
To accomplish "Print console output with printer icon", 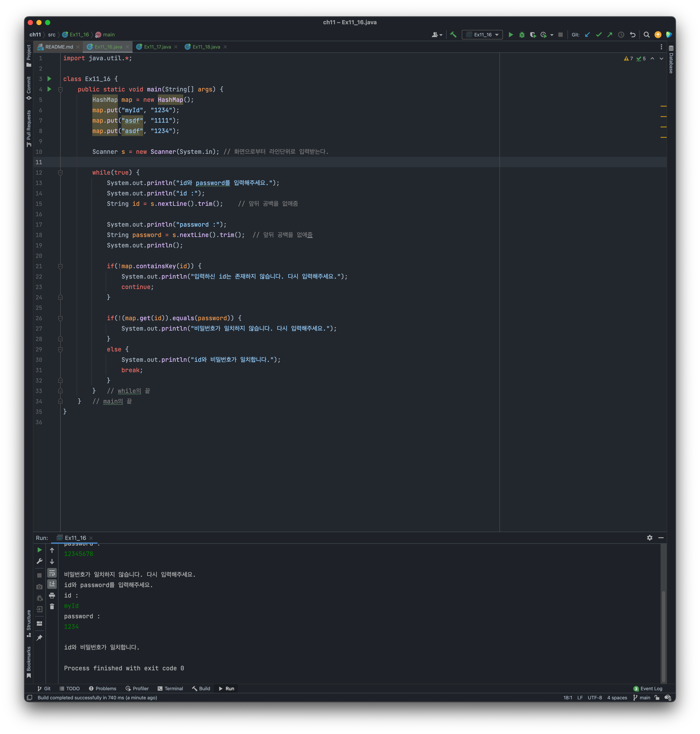I will [x=52, y=595].
